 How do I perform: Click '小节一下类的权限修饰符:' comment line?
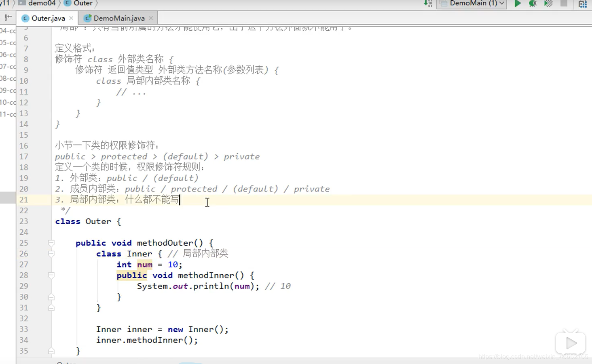point(107,145)
